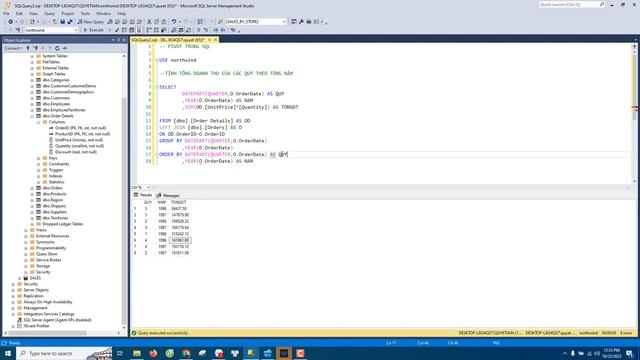Screen dimensions: 640x360
Task: Open the Query menu
Action: pos(49,13)
